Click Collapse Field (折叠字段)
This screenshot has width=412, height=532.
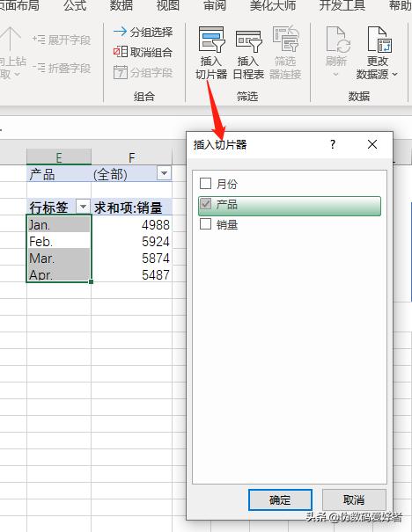pos(62,69)
